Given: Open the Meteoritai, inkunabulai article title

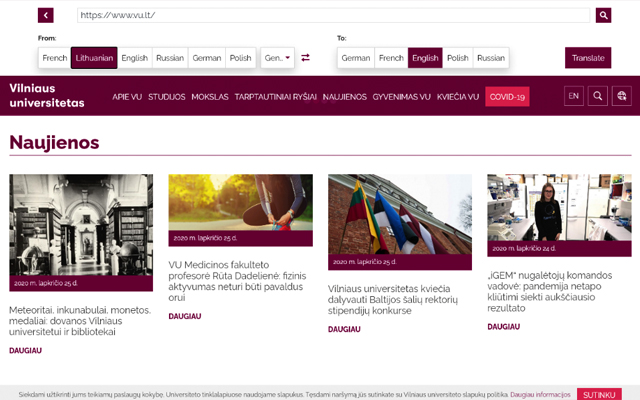Looking at the screenshot, I should tap(80, 321).
